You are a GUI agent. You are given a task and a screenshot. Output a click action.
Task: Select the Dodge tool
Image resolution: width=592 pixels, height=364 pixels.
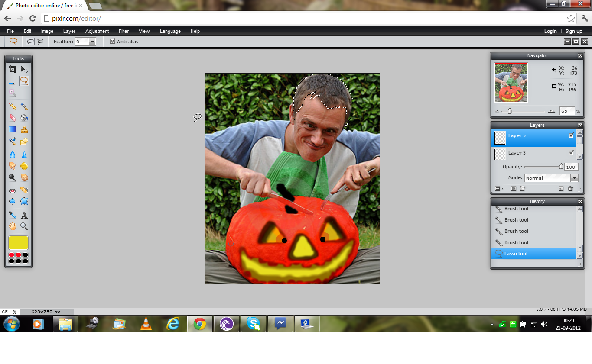[13, 177]
